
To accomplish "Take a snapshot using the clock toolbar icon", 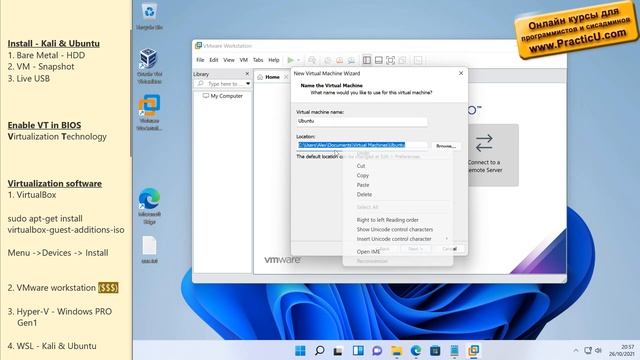I will tap(327, 60).
